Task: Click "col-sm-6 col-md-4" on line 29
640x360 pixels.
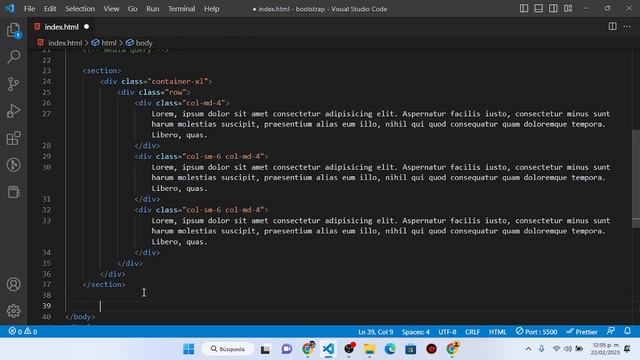Action: [x=223, y=156]
